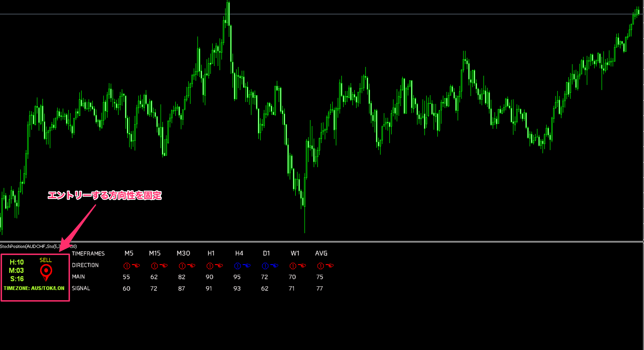
Task: Click the TIMEZONE: AUS/TOK/LON text
Action: [x=34, y=288]
